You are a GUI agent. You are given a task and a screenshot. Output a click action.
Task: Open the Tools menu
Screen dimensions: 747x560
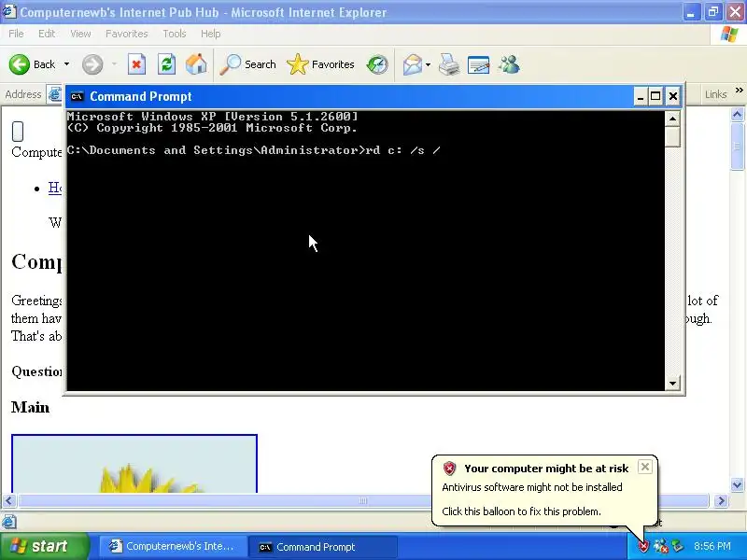[x=175, y=34]
